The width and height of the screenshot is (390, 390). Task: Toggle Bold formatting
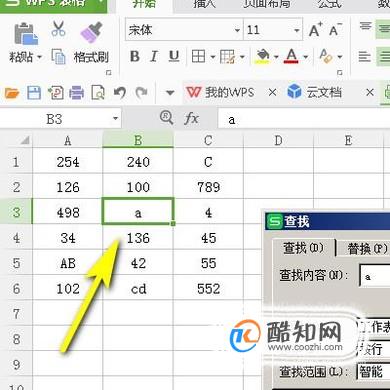(x=135, y=57)
